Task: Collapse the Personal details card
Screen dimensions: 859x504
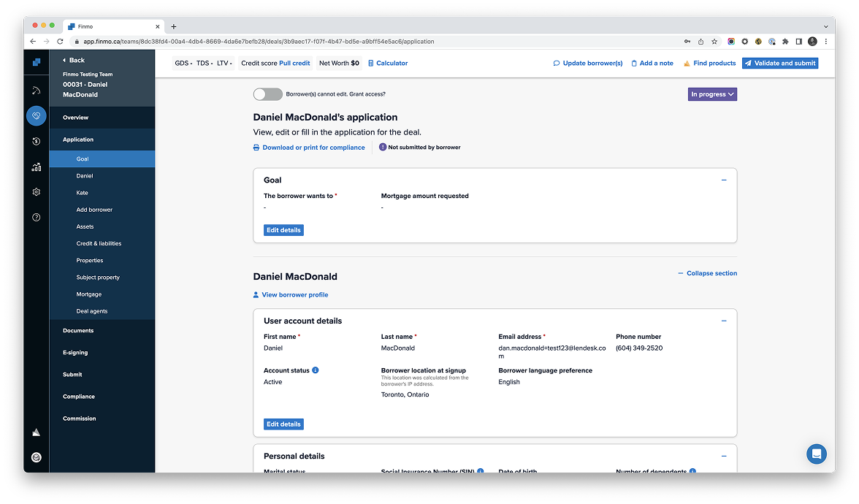Action: click(724, 457)
